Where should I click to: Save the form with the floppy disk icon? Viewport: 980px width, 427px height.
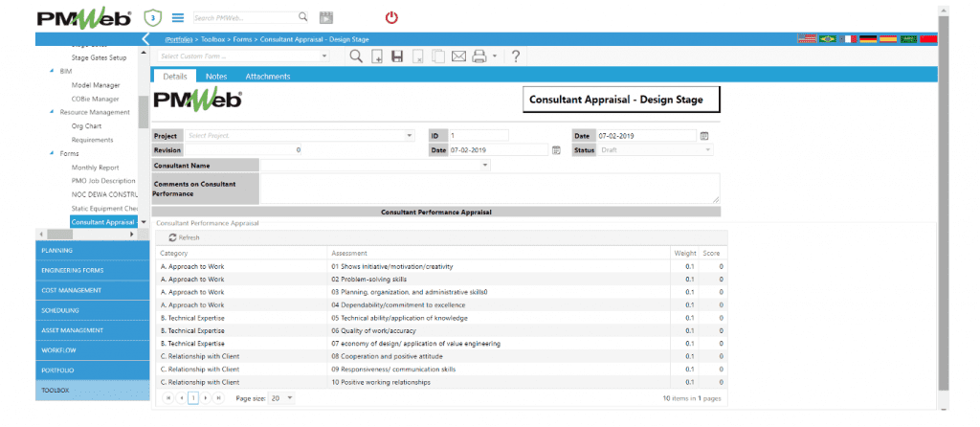pos(397,56)
